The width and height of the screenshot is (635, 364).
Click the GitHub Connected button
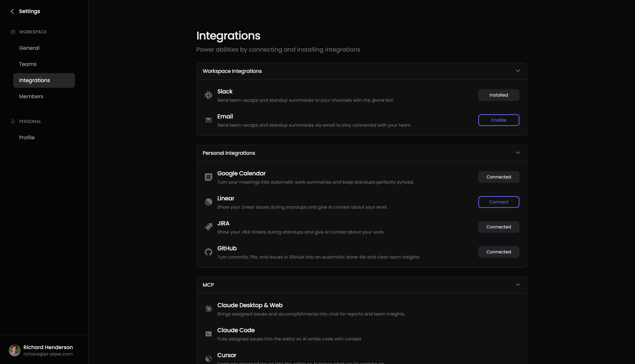[x=498, y=252]
